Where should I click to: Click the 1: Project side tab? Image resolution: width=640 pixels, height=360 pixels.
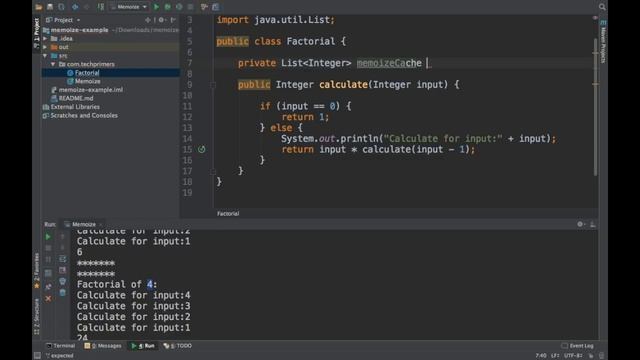click(36, 33)
